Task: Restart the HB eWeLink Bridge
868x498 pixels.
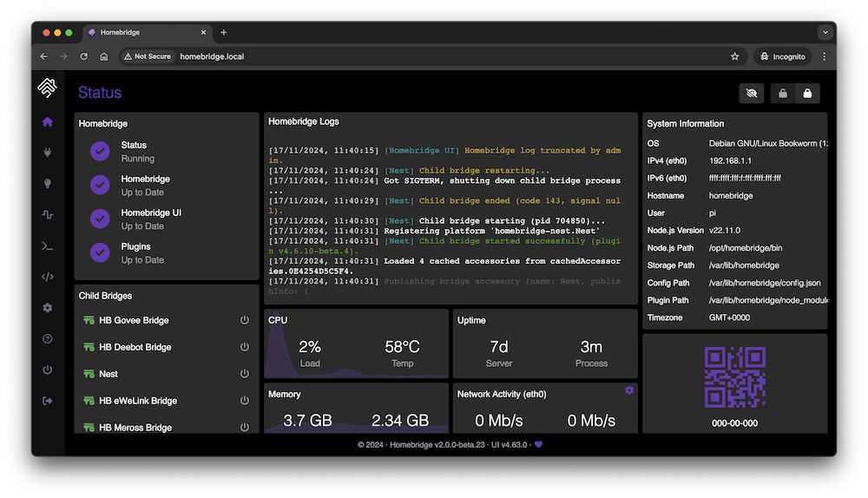Action: coord(244,400)
